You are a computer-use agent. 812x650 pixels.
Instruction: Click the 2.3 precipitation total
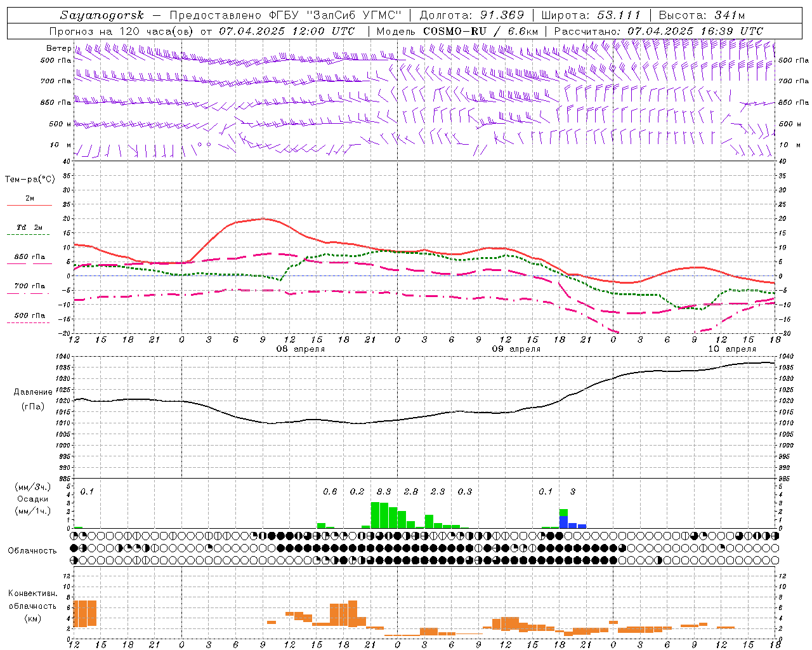coord(438,492)
